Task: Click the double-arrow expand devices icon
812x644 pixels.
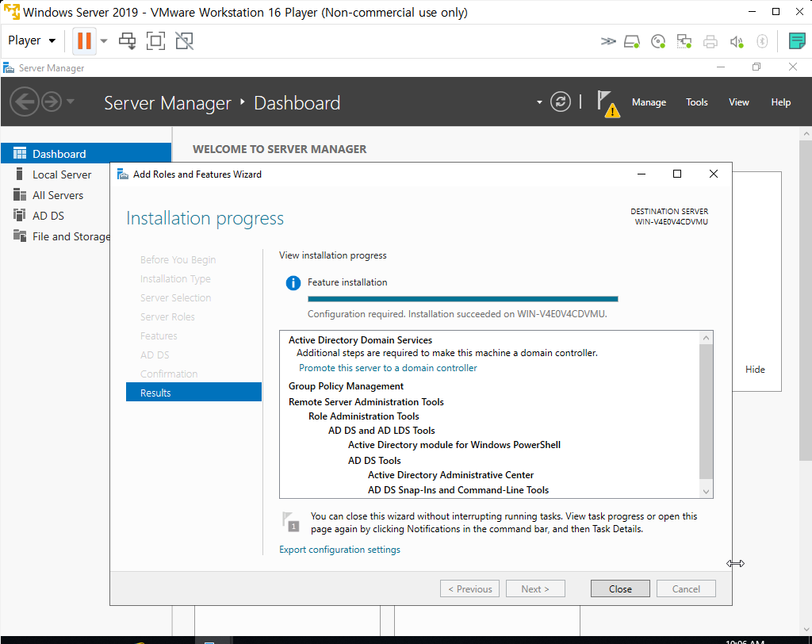Action: coord(608,41)
